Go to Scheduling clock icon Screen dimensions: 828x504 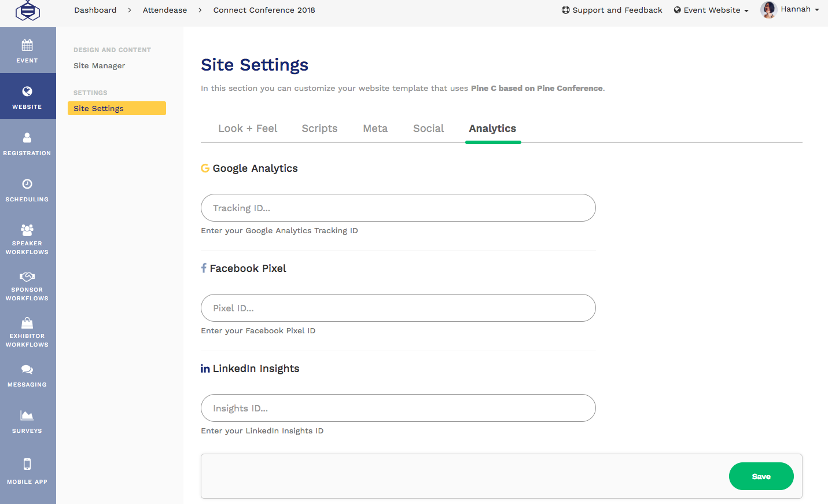[27, 185]
